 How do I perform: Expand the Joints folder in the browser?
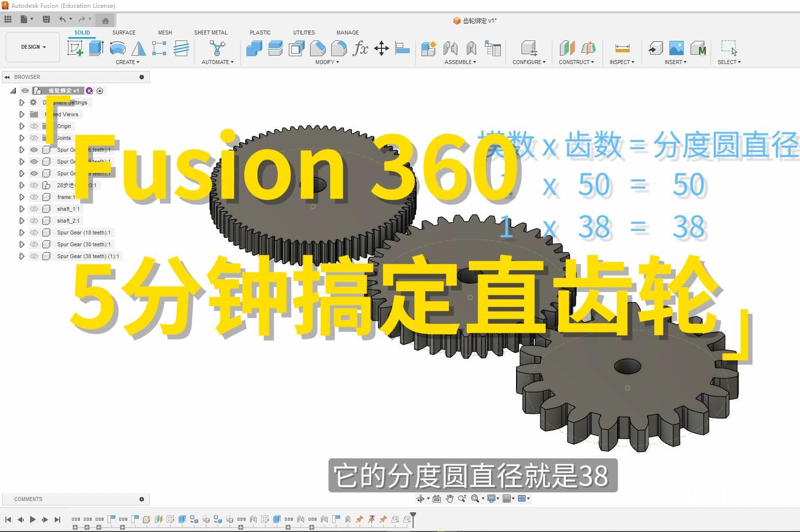coord(22,138)
